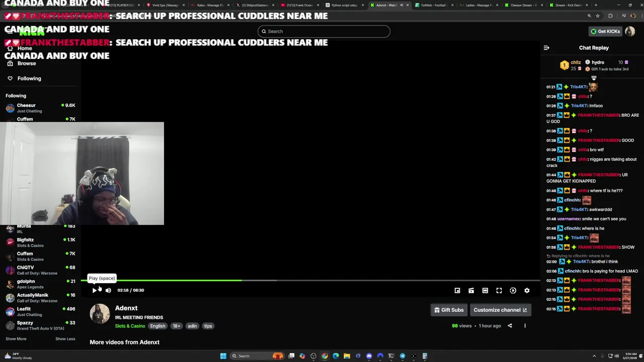
Task: Show hidden system tray icons chevron
Action: point(595,356)
